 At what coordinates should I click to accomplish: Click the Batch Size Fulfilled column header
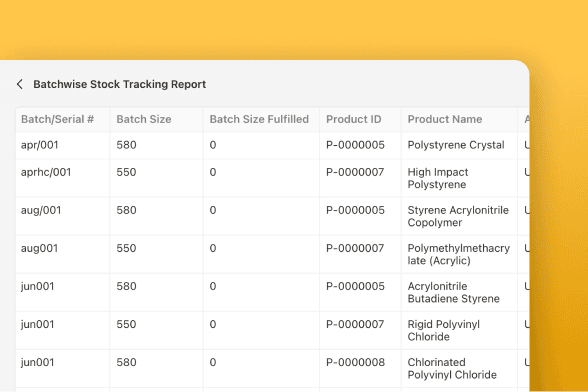259,119
